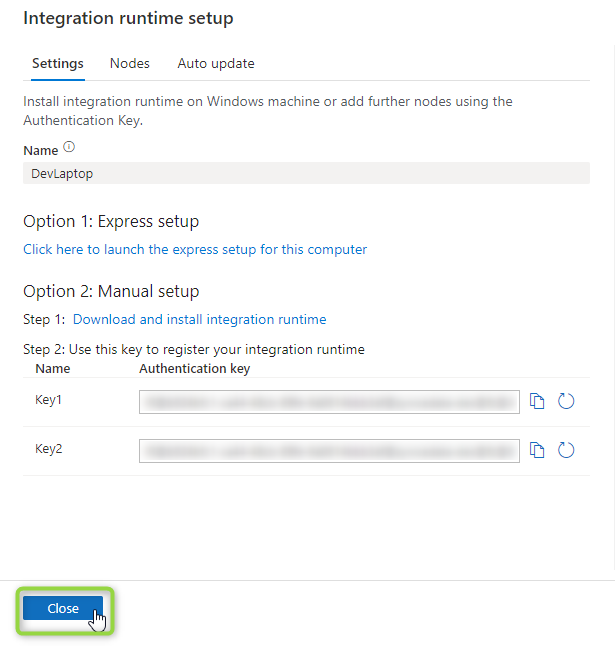The image size is (615, 646).
Task: Select the Key2 authentication key field
Action: 329,451
